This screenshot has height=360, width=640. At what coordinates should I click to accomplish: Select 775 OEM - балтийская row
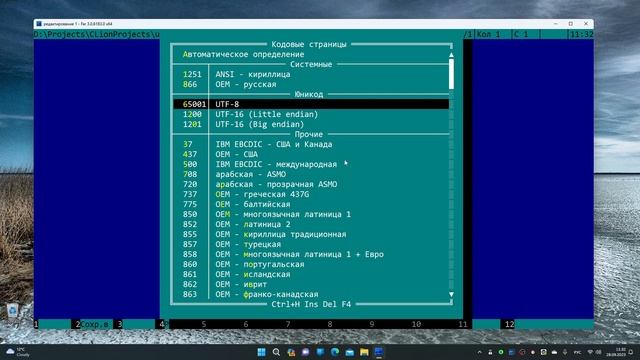click(x=311, y=204)
